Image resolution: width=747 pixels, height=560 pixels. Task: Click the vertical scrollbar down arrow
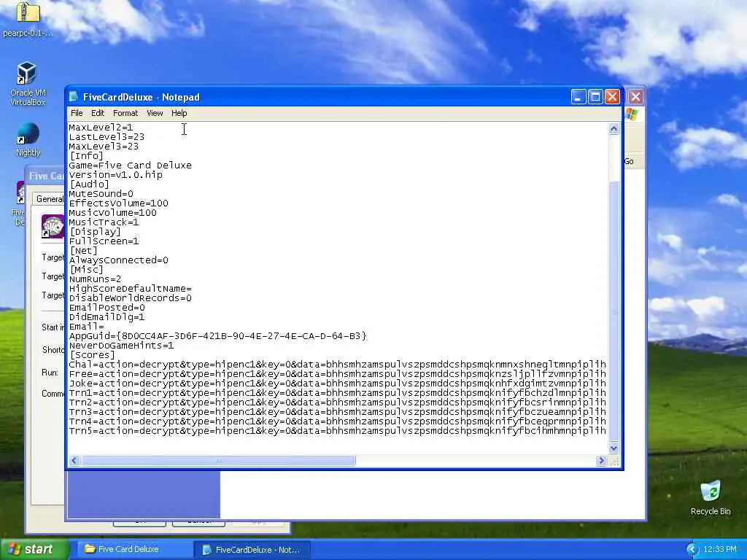click(614, 447)
